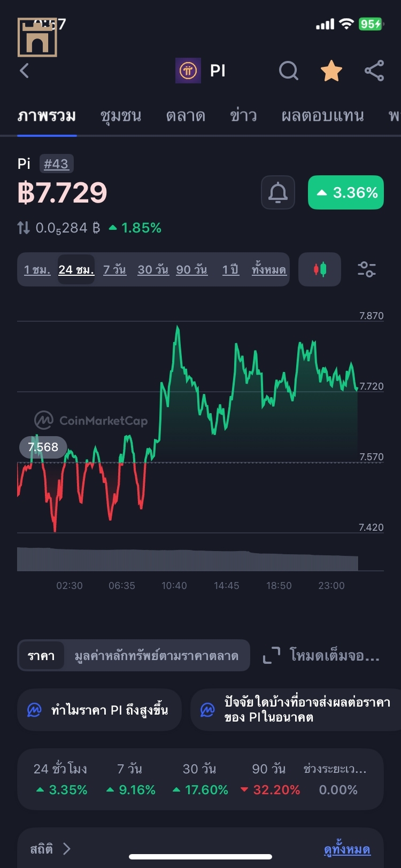
Task: Switch to the ชุมชน tab
Action: (x=121, y=116)
